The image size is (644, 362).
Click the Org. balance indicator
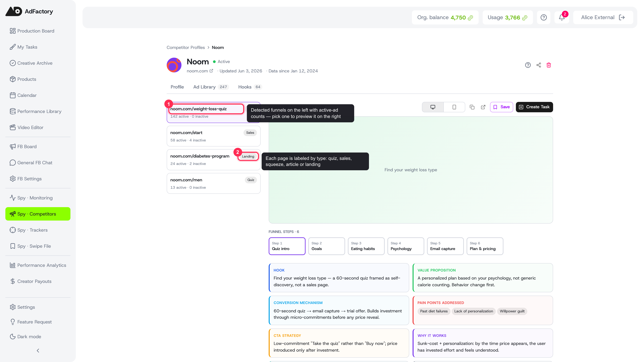click(x=445, y=17)
